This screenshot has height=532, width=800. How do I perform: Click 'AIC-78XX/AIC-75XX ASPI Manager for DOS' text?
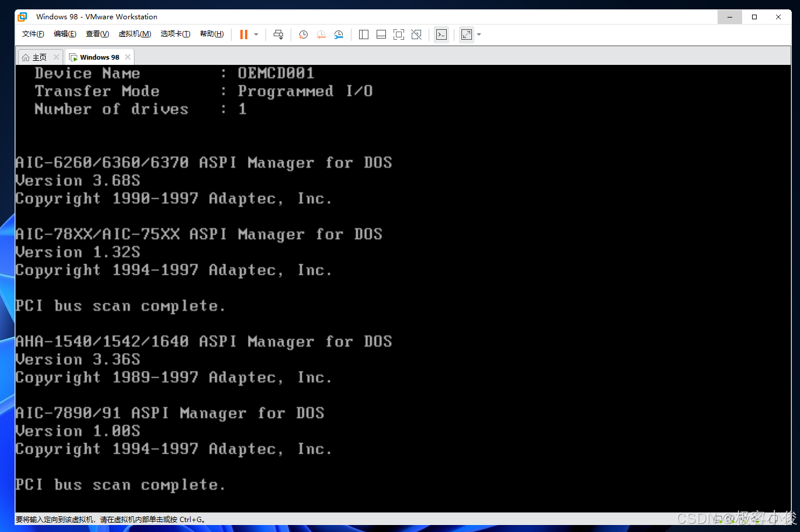tap(199, 234)
